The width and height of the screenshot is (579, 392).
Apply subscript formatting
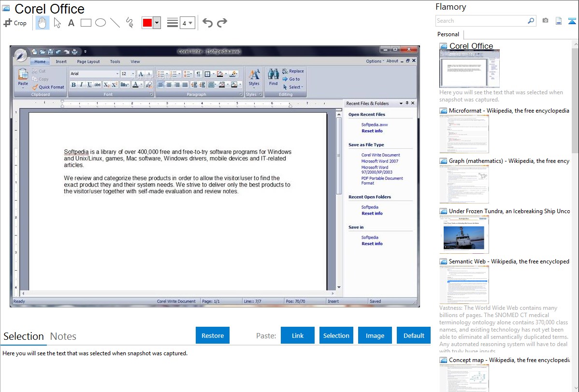pos(106,85)
